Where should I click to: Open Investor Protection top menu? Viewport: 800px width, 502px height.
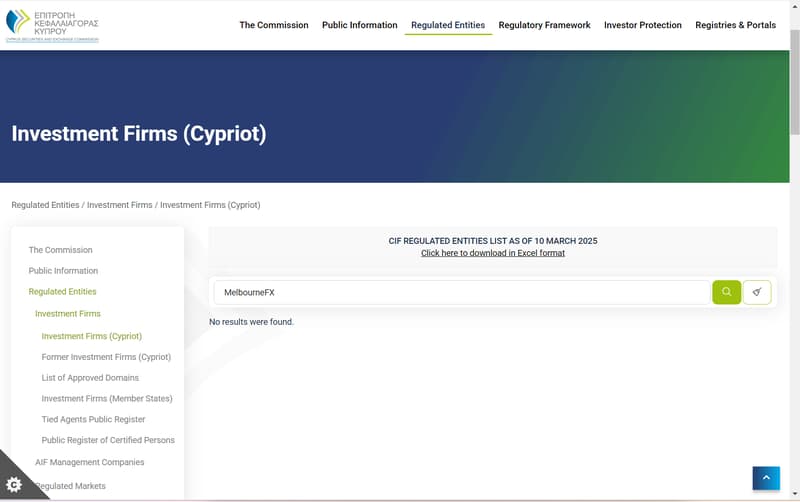pyautogui.click(x=643, y=25)
